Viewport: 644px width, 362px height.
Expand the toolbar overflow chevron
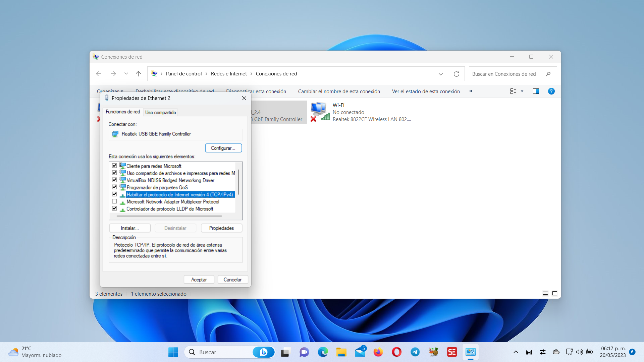[x=471, y=91]
